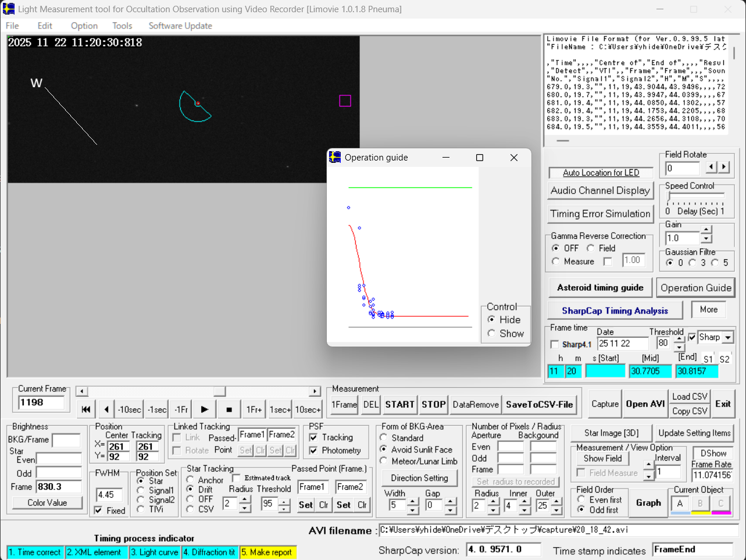Step back one frame with left arrow icon

[x=106, y=409]
